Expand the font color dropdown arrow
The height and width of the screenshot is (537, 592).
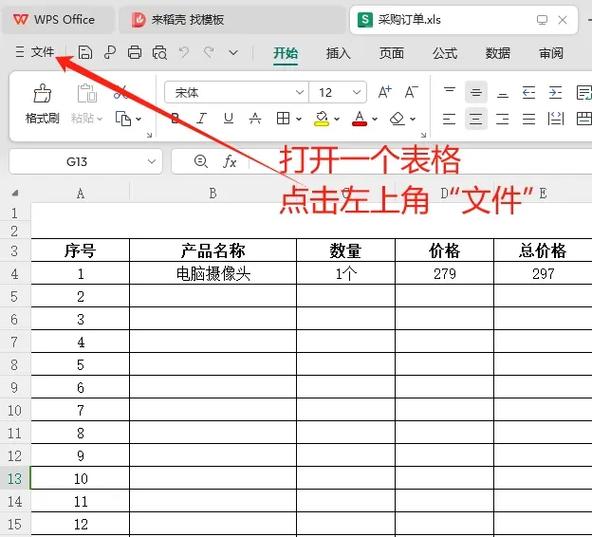click(x=375, y=119)
